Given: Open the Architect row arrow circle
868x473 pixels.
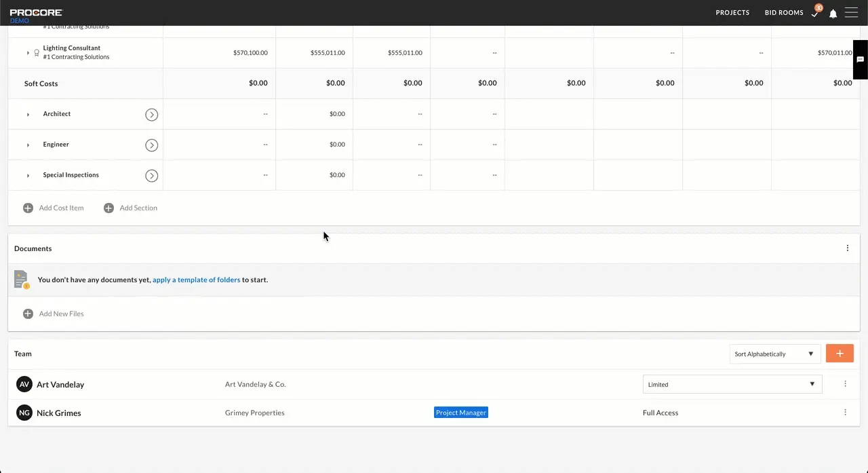Looking at the screenshot, I should tap(151, 115).
